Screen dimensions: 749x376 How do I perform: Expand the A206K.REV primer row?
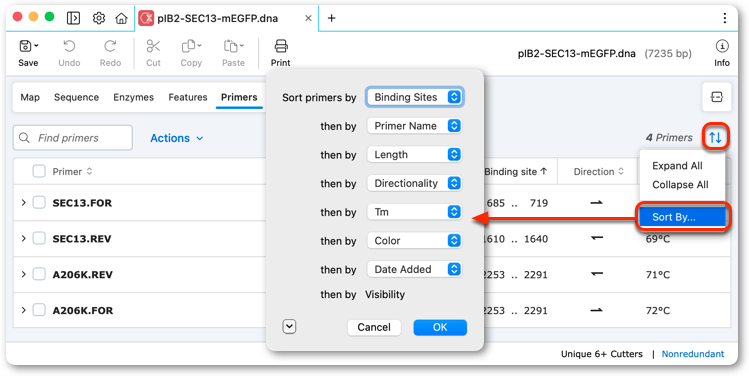23,274
